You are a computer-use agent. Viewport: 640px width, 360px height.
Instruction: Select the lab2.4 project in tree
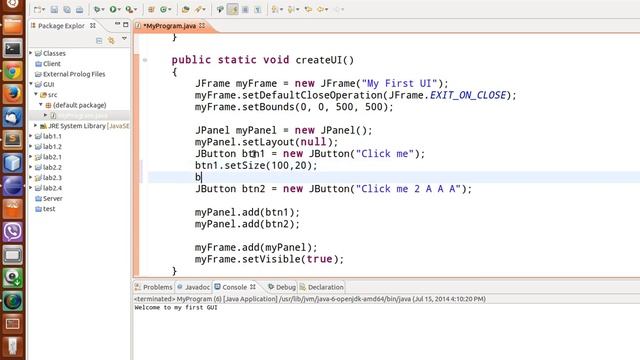48,188
